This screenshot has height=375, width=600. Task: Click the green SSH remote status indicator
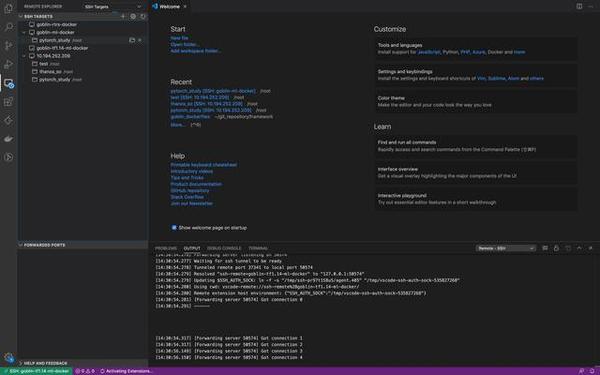(36, 371)
